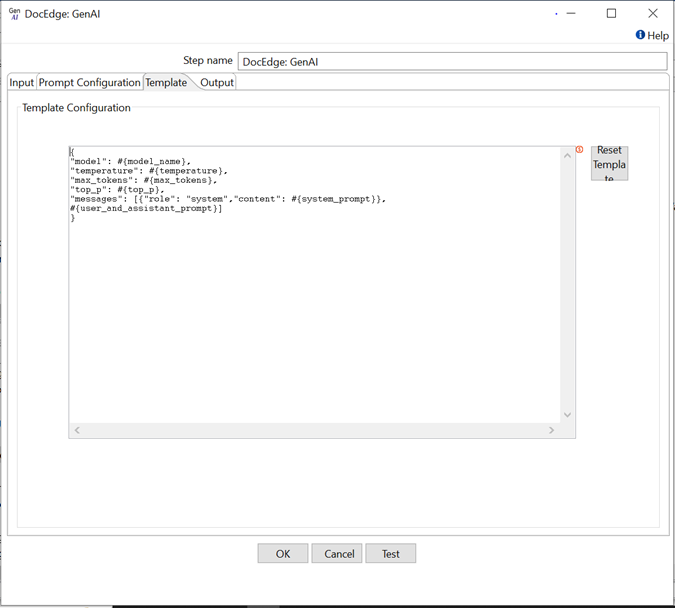Select the Template tab
Image resolution: width=675 pixels, height=608 pixels.
[x=166, y=82]
